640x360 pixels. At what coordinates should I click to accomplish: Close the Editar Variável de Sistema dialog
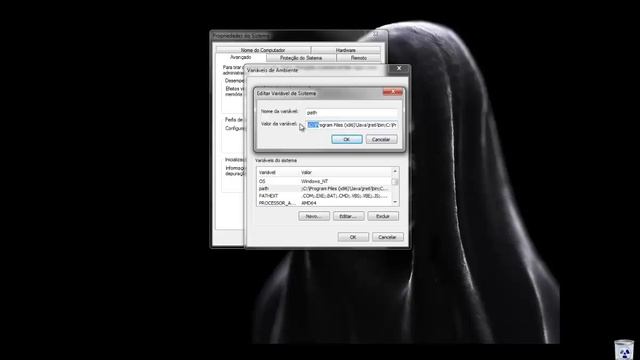pos(393,93)
